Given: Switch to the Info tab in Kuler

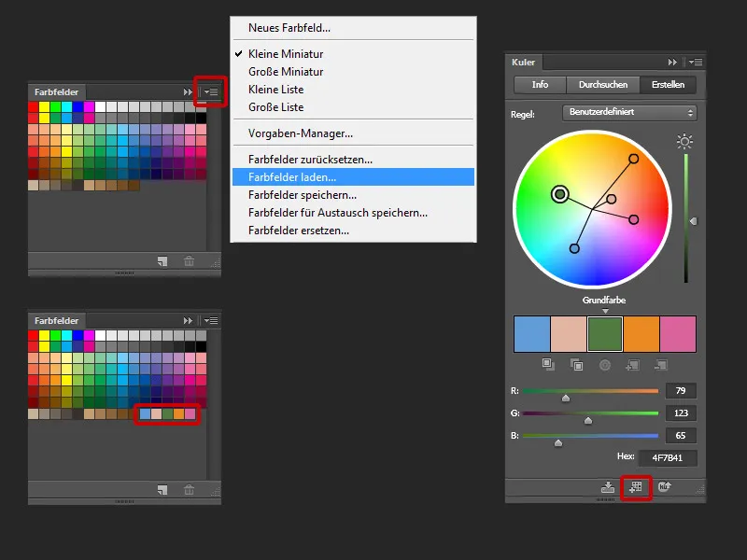Looking at the screenshot, I should (x=540, y=85).
